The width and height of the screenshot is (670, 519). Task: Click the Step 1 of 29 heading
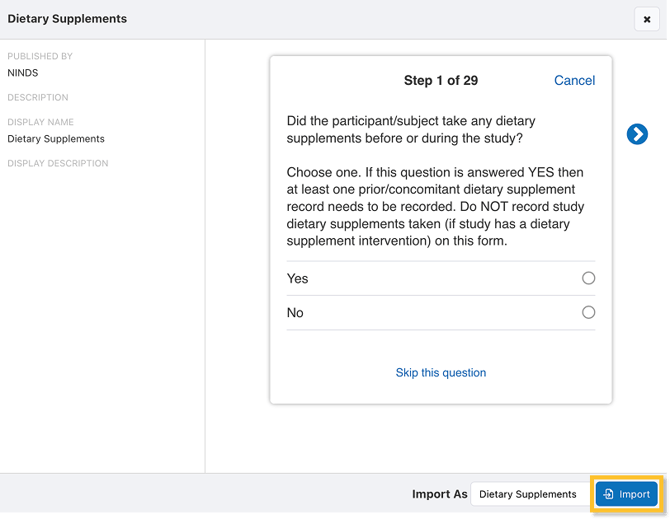(x=440, y=80)
